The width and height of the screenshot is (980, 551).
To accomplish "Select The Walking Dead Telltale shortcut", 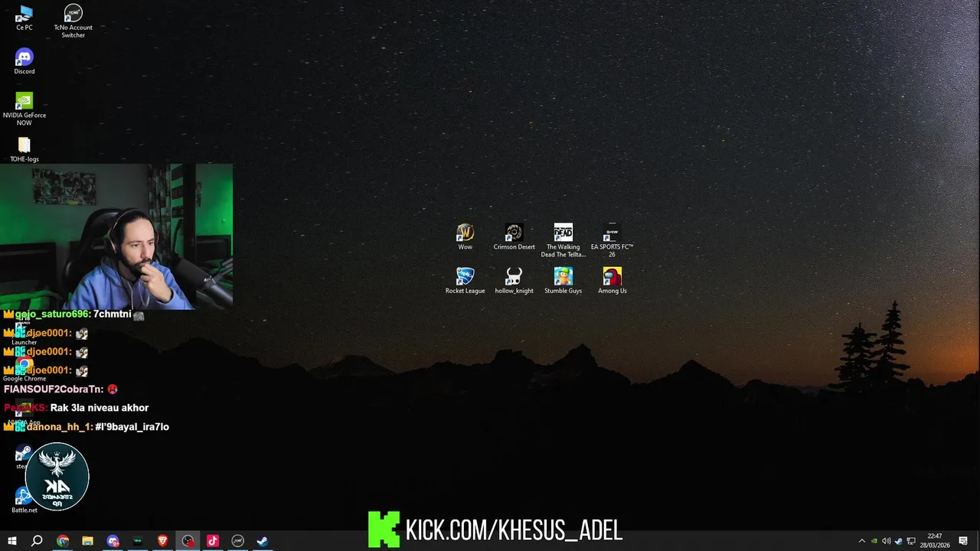I will pos(563,240).
